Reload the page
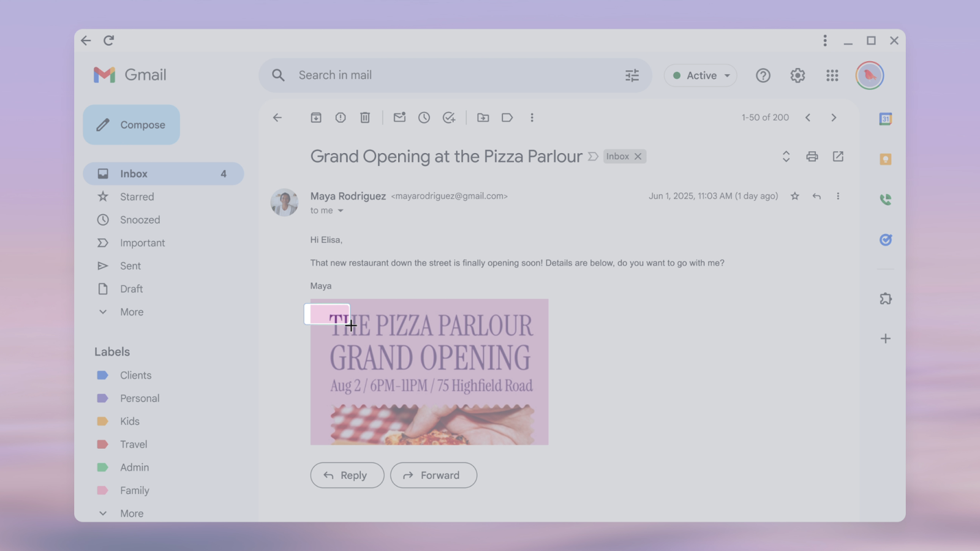This screenshot has height=551, width=980. (109, 40)
